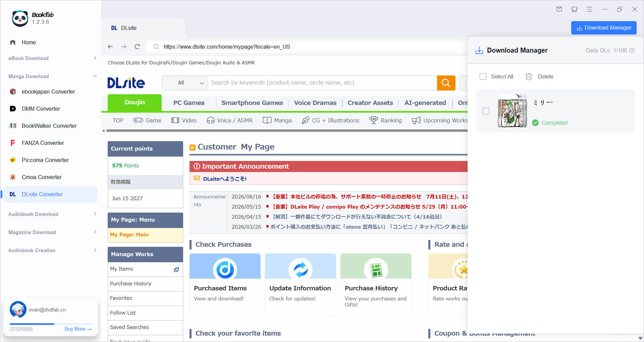Click the usage quota progress bar

coord(50,324)
